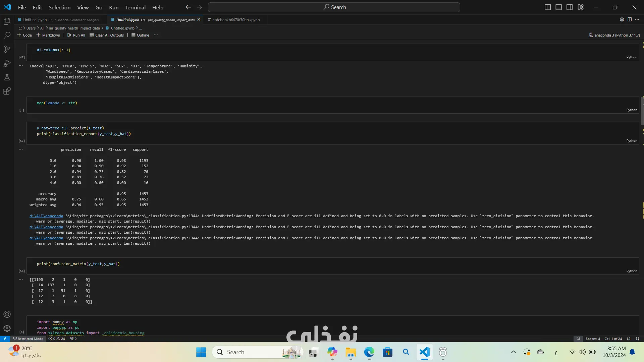Open the Testing flask icon
Viewport: 644px width, 362px height.
[x=7, y=77]
